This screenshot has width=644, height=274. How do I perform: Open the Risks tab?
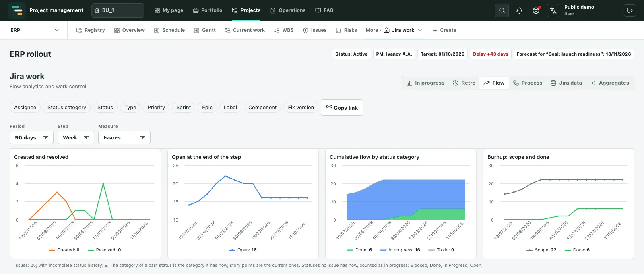347,30
